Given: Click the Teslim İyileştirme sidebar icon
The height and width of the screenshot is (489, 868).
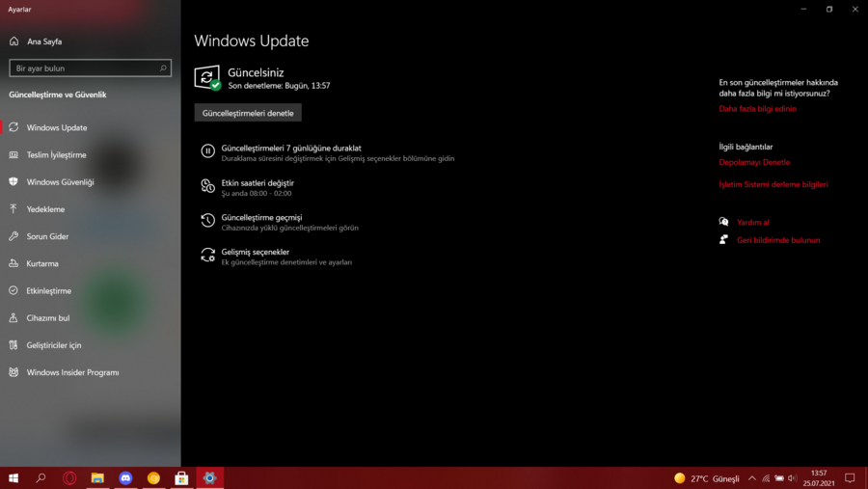Looking at the screenshot, I should click(x=14, y=154).
